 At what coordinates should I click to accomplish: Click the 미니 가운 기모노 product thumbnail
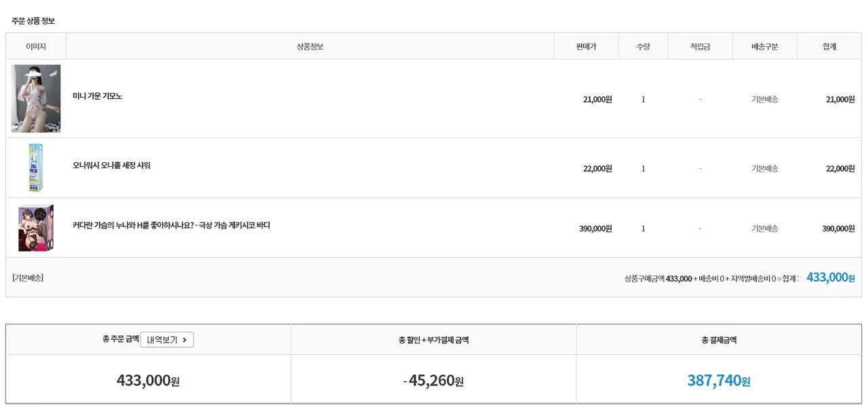(x=36, y=98)
